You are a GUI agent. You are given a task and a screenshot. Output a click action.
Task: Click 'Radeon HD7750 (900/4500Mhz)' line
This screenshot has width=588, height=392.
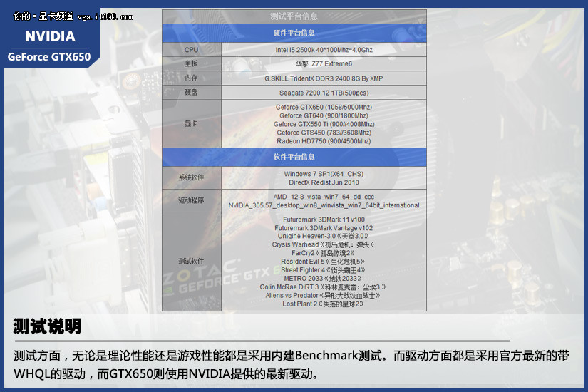coord(324,141)
